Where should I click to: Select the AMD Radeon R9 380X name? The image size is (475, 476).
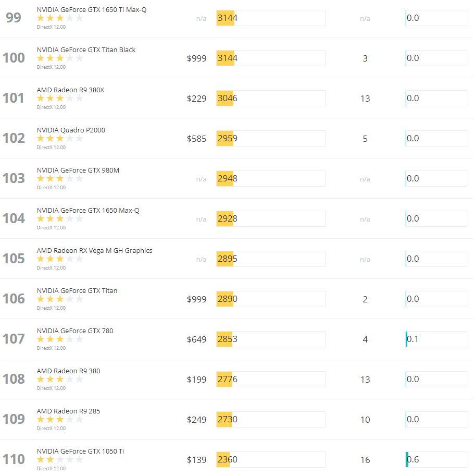pyautogui.click(x=70, y=90)
